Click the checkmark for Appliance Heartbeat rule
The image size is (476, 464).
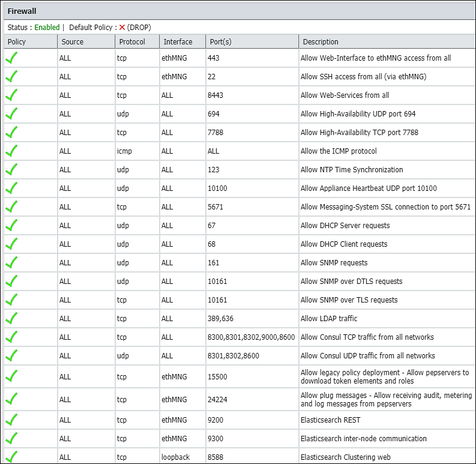[x=11, y=188]
